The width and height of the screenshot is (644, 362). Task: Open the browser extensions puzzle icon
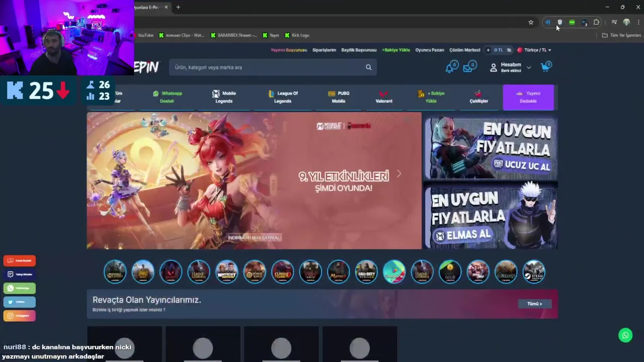pyautogui.click(x=596, y=22)
